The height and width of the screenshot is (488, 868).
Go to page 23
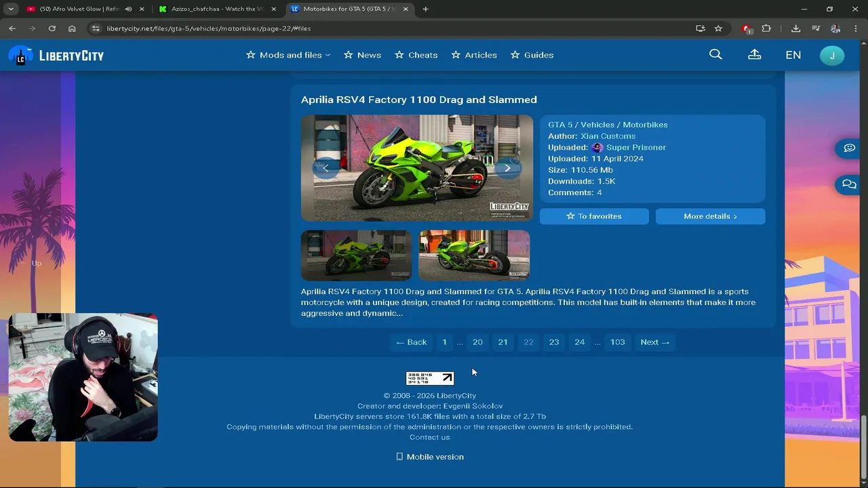[x=554, y=342]
